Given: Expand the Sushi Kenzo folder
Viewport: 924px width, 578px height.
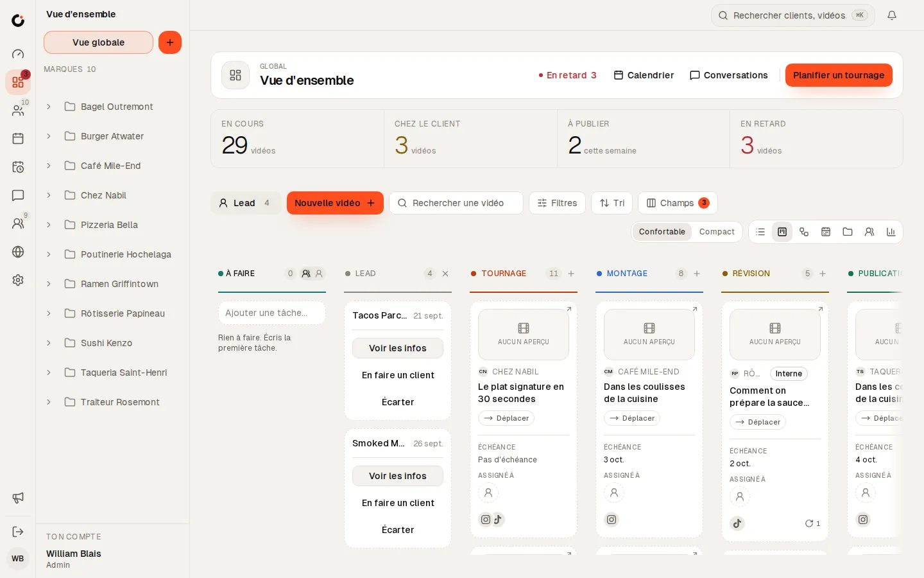Looking at the screenshot, I should [x=49, y=343].
